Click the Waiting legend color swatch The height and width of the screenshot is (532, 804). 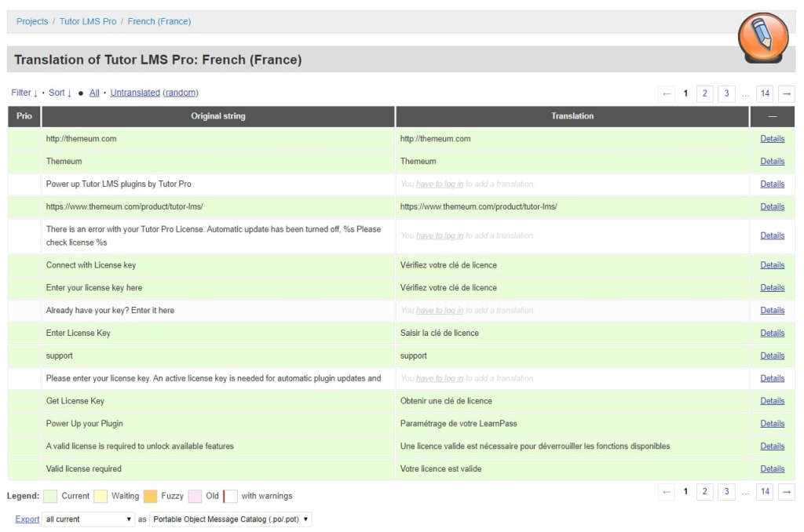(100, 496)
